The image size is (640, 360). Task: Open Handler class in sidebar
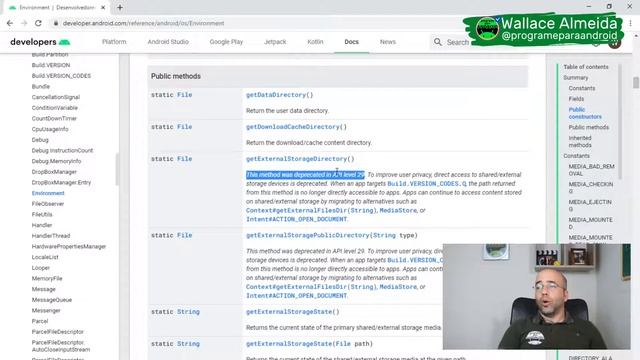click(42, 225)
